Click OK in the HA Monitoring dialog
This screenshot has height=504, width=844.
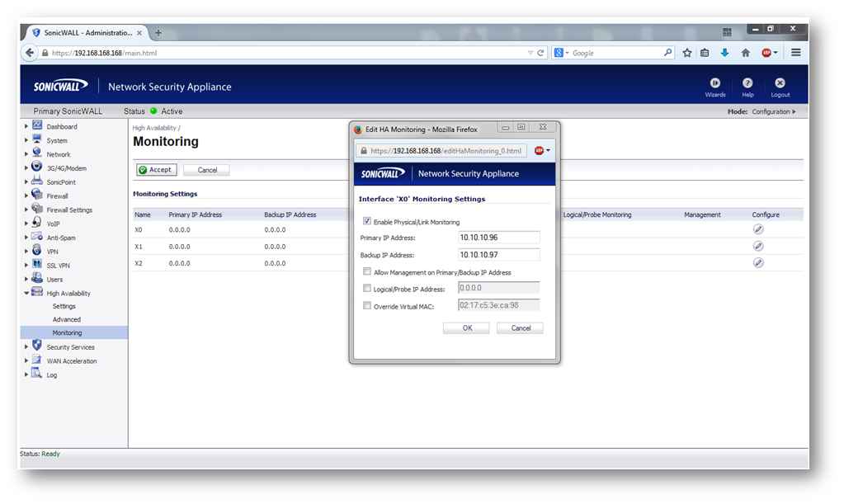tap(466, 328)
